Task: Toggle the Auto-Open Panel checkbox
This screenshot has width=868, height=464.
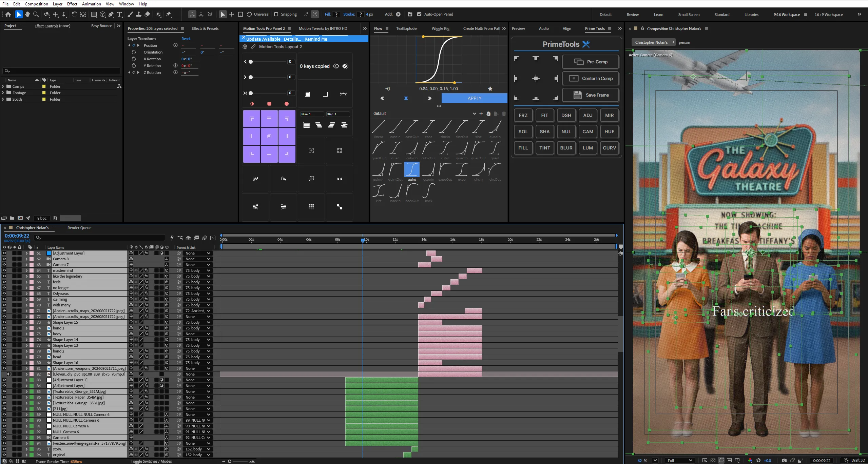Action: click(419, 14)
